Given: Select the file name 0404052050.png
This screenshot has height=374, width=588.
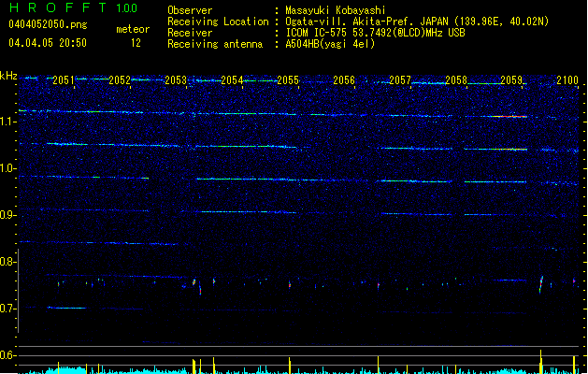Looking at the screenshot, I should pos(48,24).
